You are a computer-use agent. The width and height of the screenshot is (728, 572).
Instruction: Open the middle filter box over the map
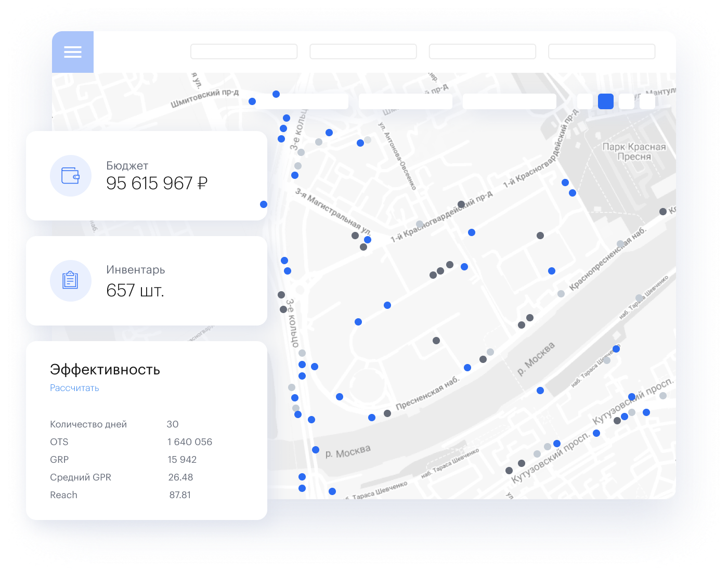(406, 101)
